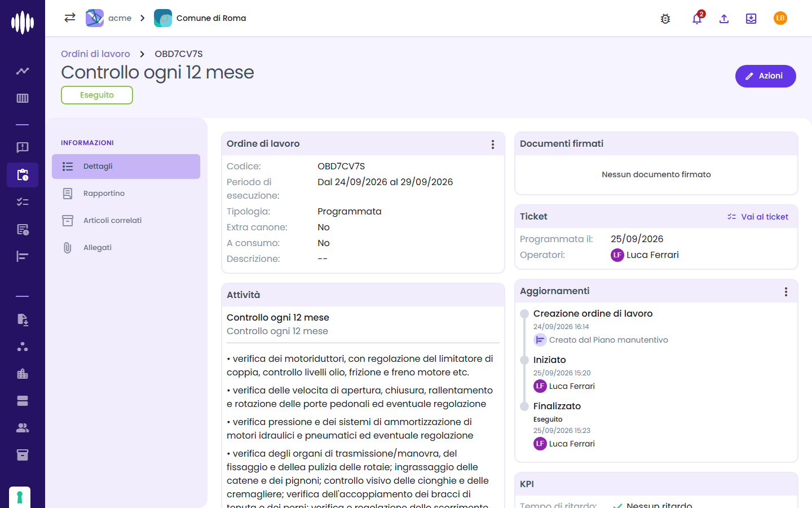The width and height of the screenshot is (812, 508).
Task: Open the hierarchy nodes icon in sidebar
Action: (23, 347)
